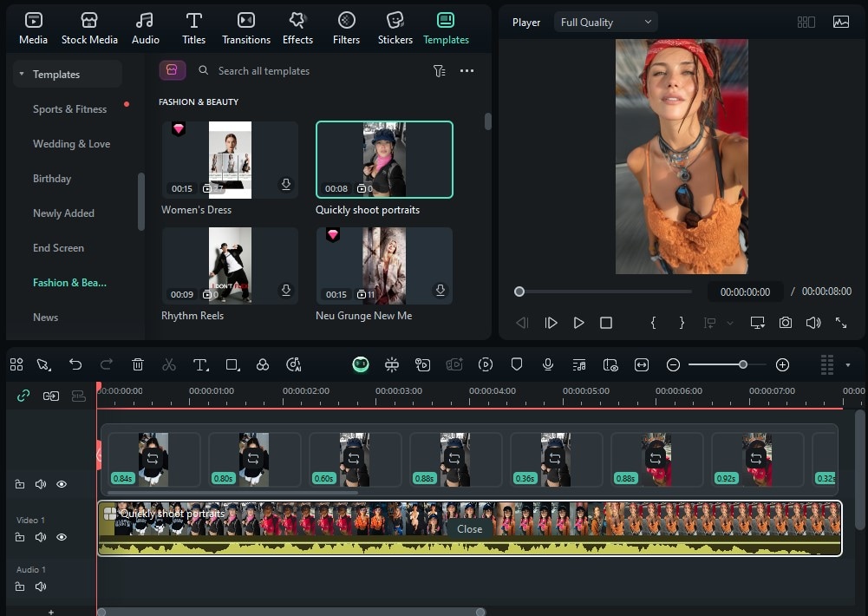Viewport: 868px width, 616px height.
Task: Open the Stock Media tab
Action: point(89,29)
